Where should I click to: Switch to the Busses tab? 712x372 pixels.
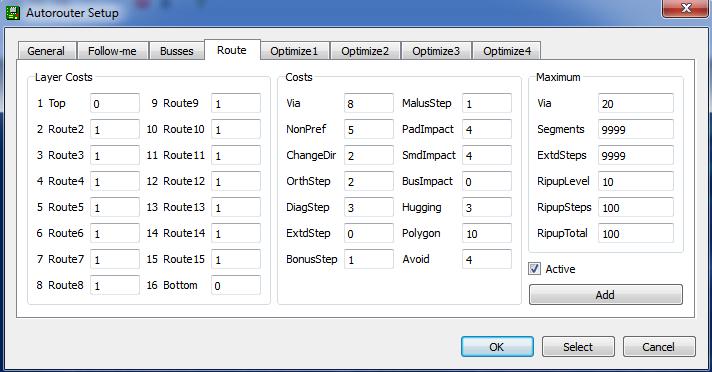[x=177, y=51]
